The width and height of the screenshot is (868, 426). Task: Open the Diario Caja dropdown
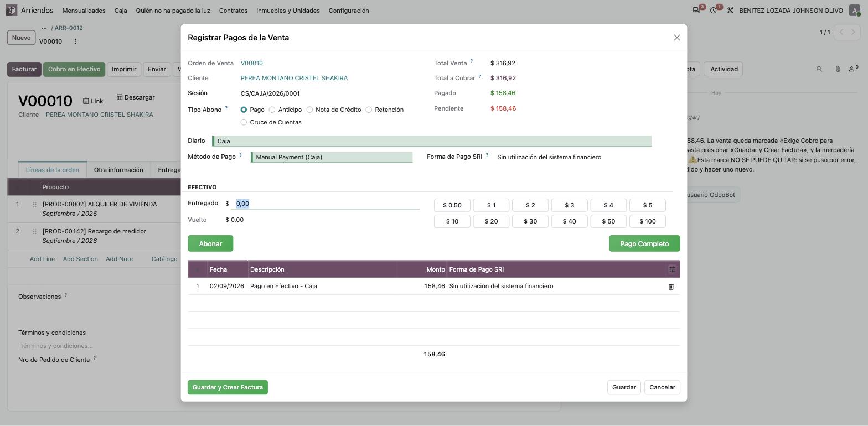432,141
